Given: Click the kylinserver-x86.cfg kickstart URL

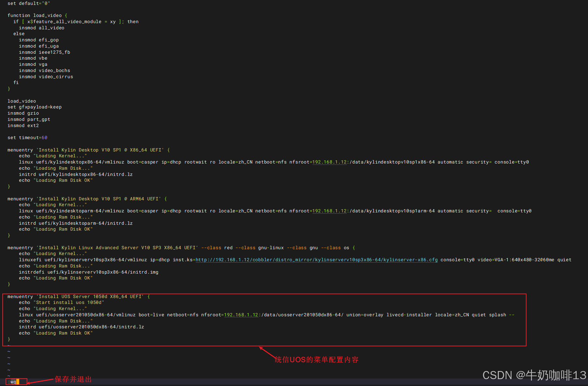Looking at the screenshot, I should pos(317,260).
